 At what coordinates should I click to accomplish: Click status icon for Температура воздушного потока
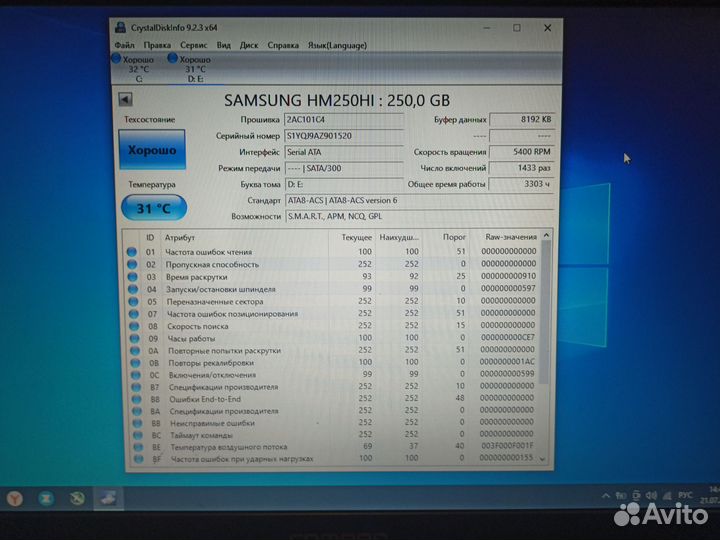(138, 447)
